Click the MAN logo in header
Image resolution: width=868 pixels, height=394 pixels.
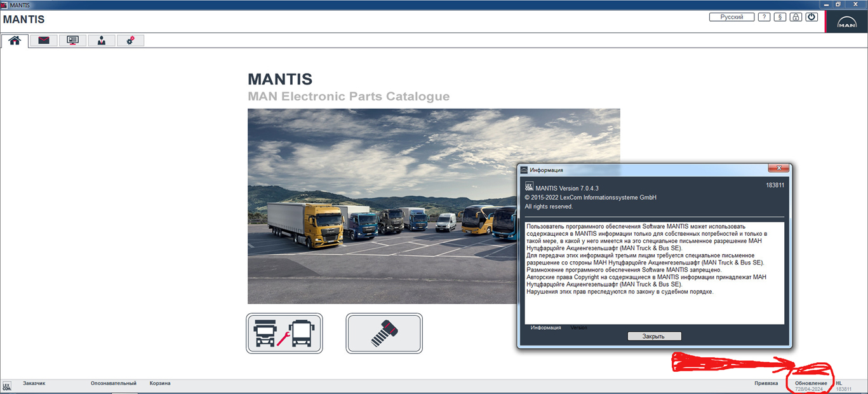pos(847,21)
